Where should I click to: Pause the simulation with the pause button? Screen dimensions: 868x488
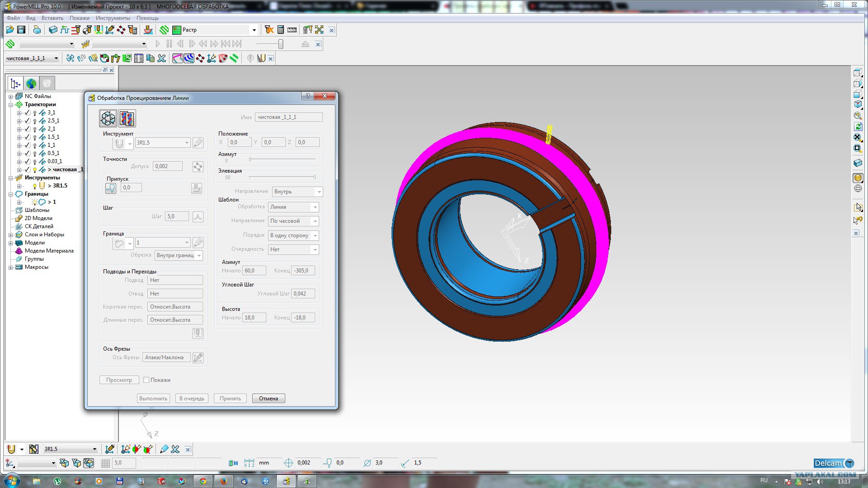169,44
